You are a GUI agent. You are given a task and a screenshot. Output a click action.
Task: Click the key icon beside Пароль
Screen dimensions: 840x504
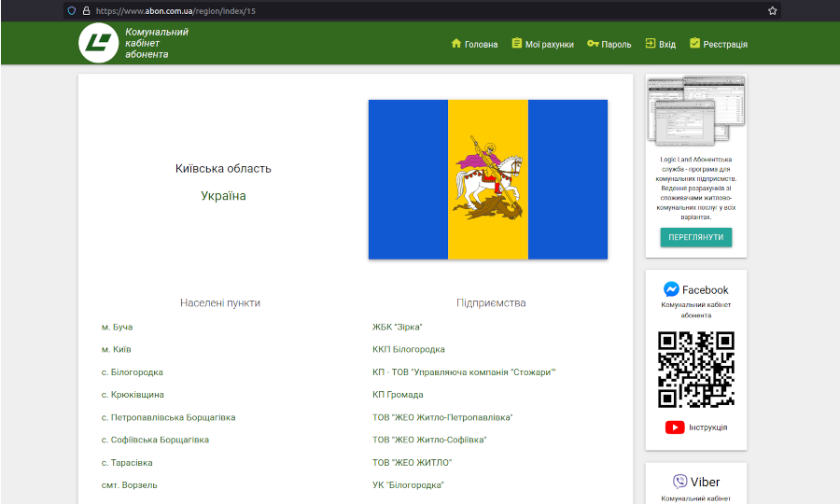[x=593, y=43]
